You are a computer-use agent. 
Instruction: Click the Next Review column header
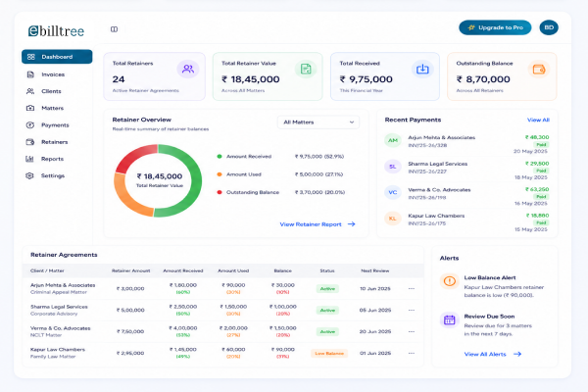[375, 270]
